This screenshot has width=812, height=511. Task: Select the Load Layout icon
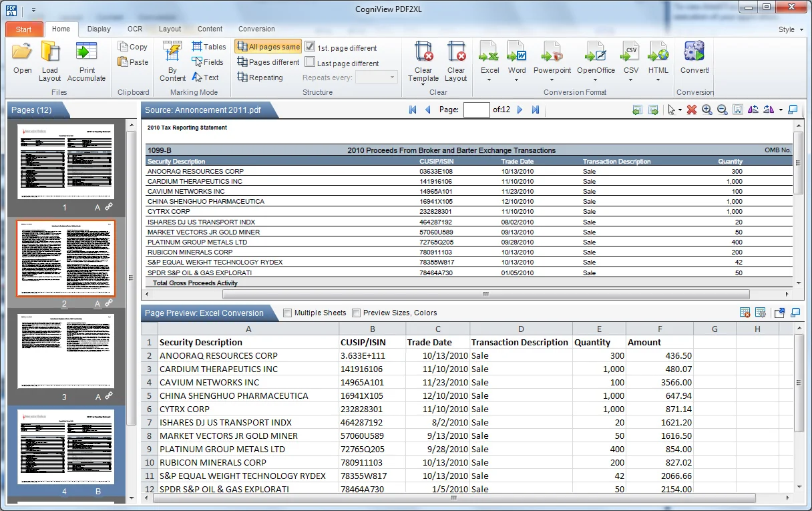coord(50,61)
